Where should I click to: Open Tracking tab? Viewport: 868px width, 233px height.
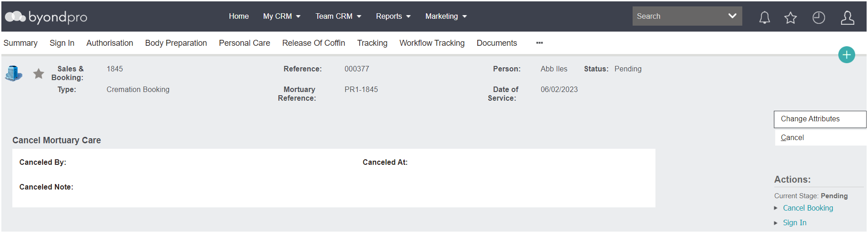372,43
